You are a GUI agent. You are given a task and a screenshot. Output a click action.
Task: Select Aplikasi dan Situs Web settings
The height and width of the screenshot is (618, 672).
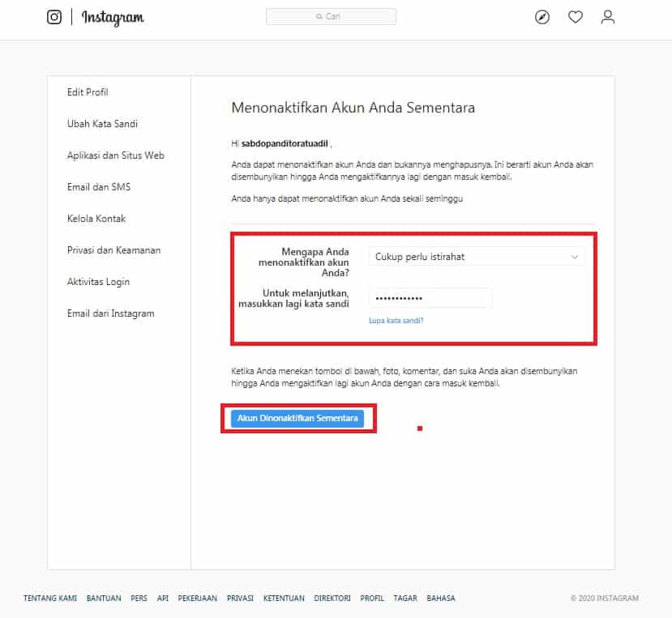point(116,156)
